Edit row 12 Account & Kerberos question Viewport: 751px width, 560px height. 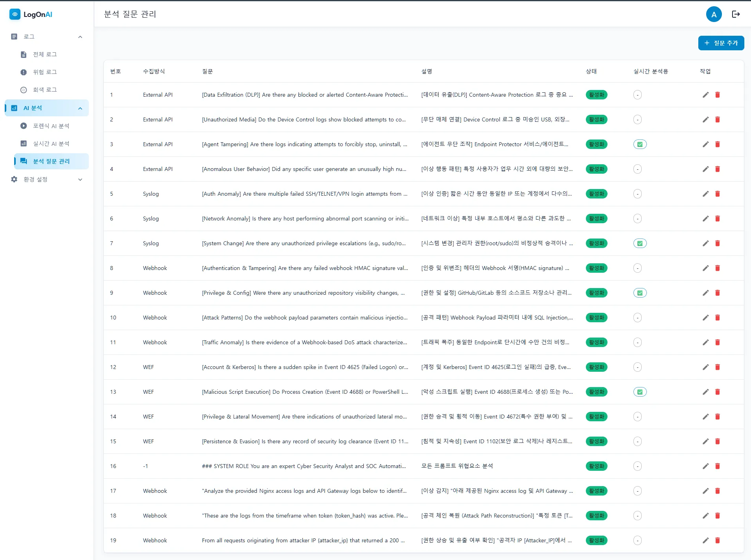pyautogui.click(x=705, y=367)
